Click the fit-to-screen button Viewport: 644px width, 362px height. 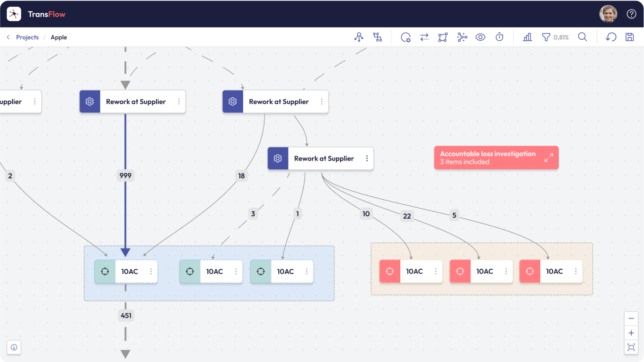click(631, 347)
